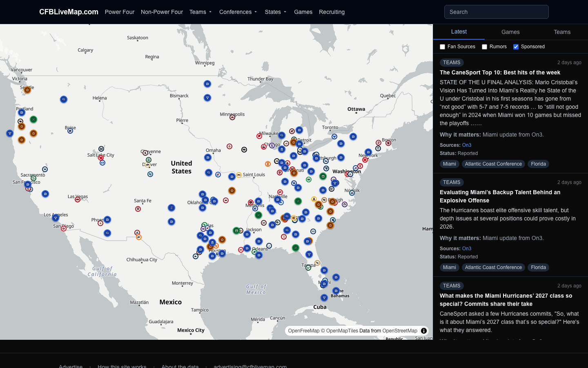The image size is (588, 368).
Task: Open the dark marker north of Salt Lake City
Action: pyautogui.click(x=101, y=149)
